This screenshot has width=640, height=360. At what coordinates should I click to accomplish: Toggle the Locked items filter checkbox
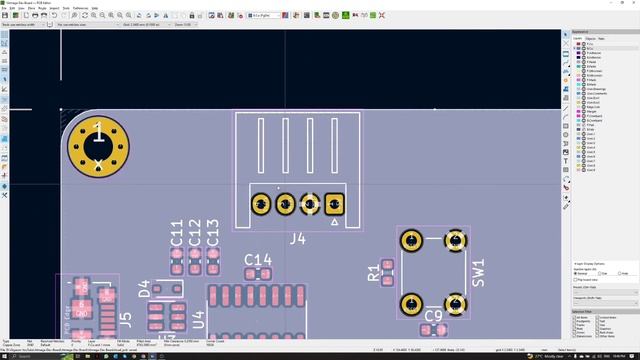coord(598,318)
